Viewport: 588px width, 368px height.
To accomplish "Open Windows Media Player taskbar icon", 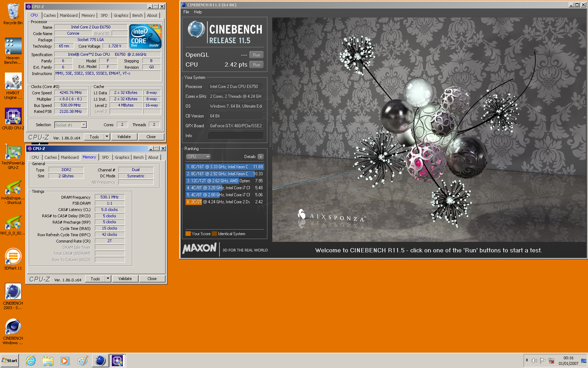I will point(65,361).
